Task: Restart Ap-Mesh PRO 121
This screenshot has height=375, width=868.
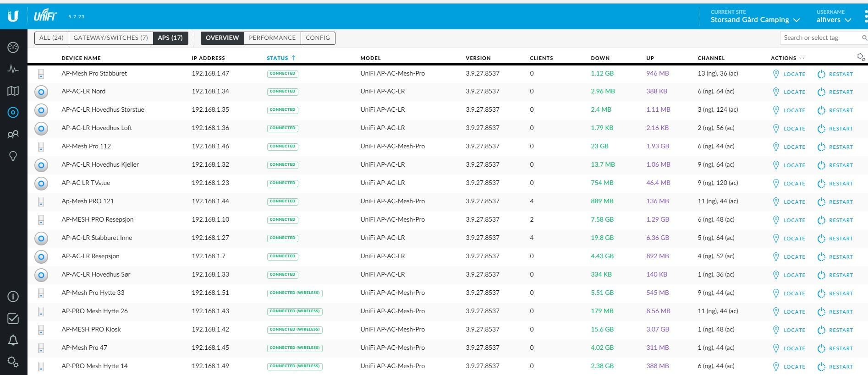Action: (835, 202)
